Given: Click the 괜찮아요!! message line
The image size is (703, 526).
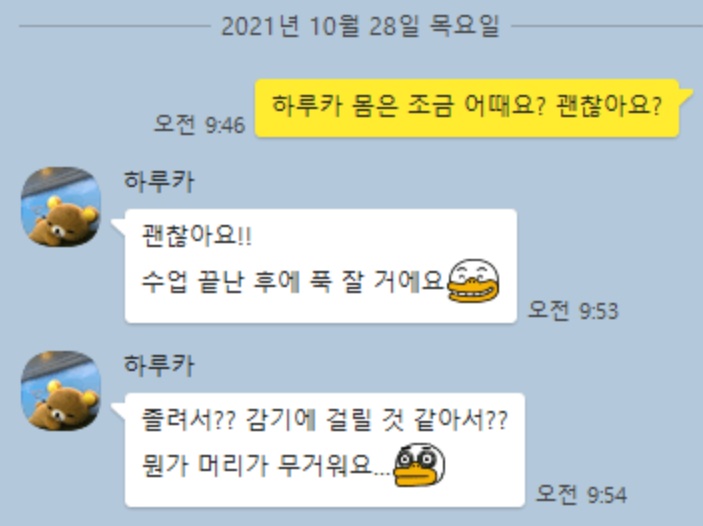Looking at the screenshot, I should 197,236.
